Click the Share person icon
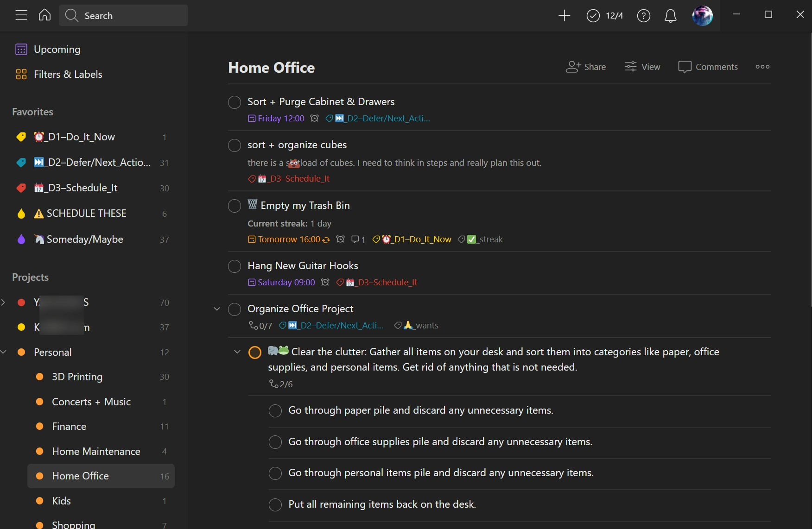Viewport: 812px width, 529px height. point(573,67)
